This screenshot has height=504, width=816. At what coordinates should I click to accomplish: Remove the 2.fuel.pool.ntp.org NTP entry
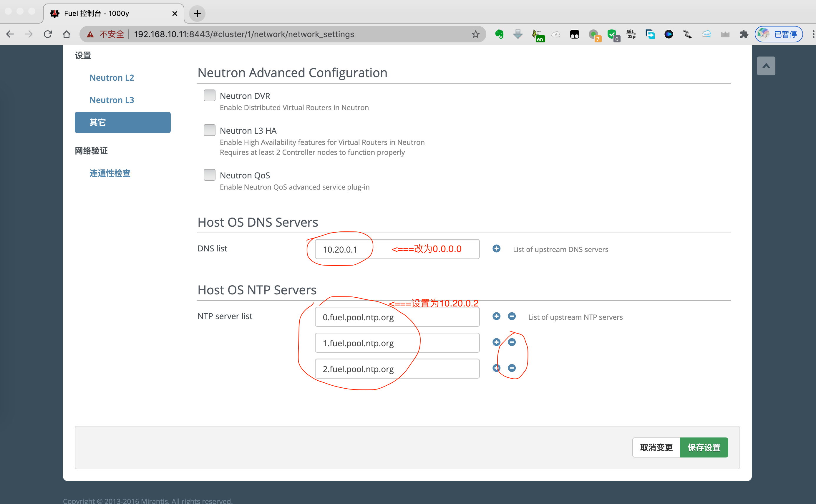pyautogui.click(x=512, y=368)
